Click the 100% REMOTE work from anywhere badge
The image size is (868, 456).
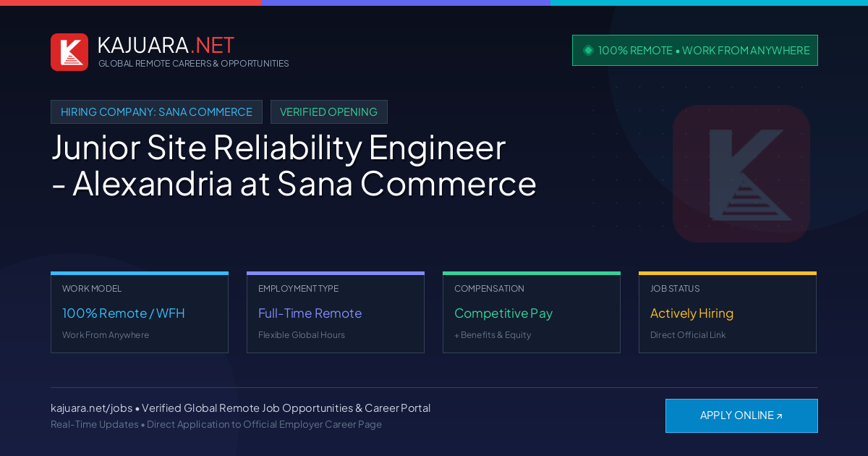click(x=695, y=50)
